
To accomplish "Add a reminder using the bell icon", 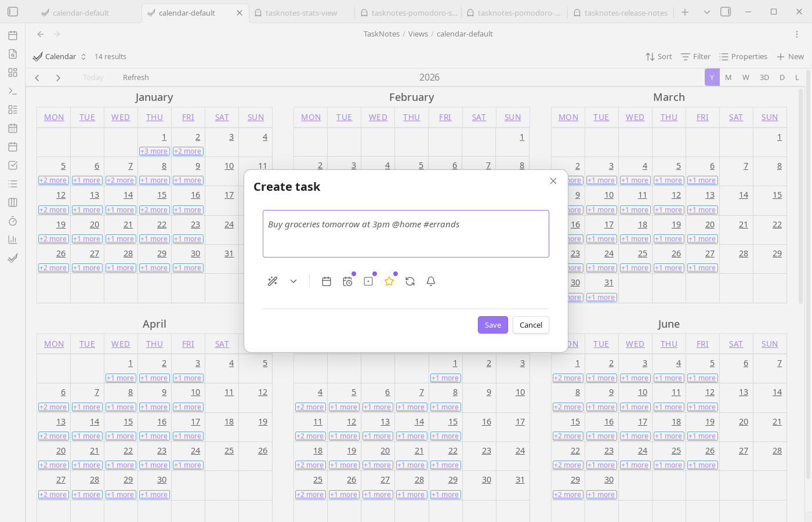I will (431, 281).
